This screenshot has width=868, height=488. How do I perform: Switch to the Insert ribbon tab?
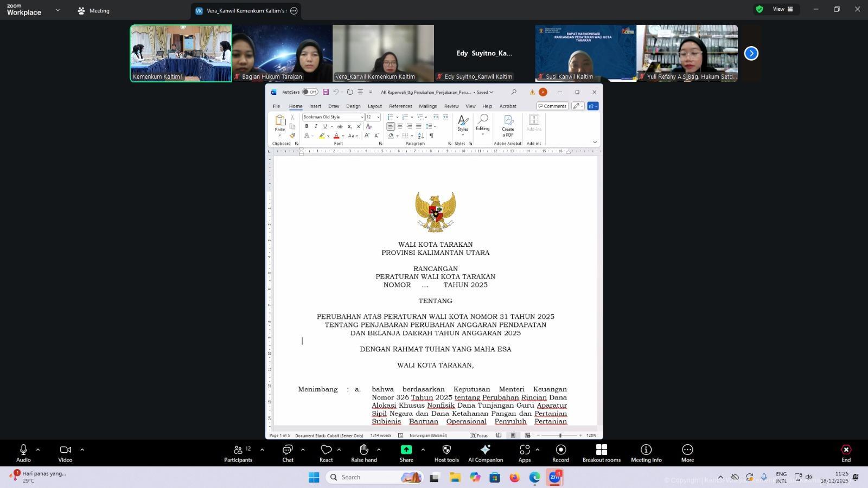(315, 106)
